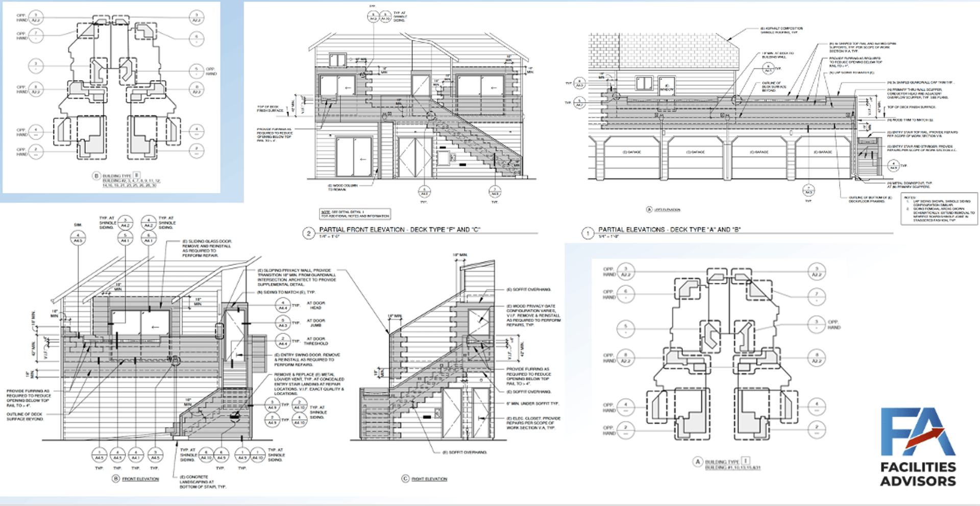
Task: Click the 'AT DOOR THRESHOLD' label
Action: coord(317,341)
